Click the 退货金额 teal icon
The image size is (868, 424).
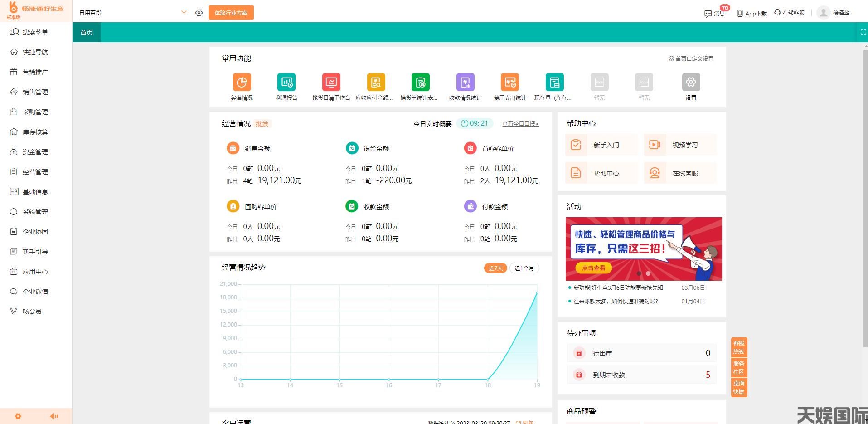click(x=352, y=148)
